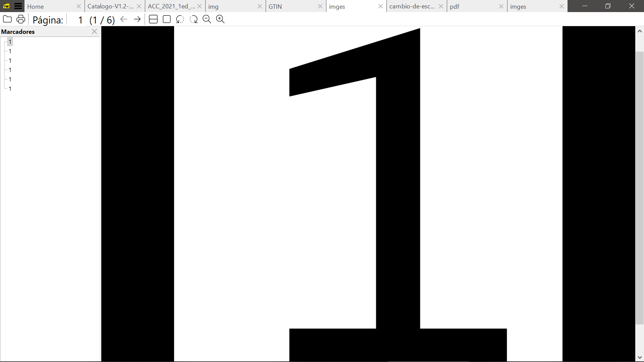Select the last bookmark in the list
The width and height of the screenshot is (644, 362).
click(x=10, y=89)
